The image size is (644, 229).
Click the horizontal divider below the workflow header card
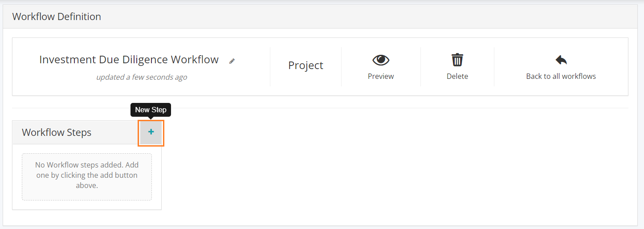point(320,108)
